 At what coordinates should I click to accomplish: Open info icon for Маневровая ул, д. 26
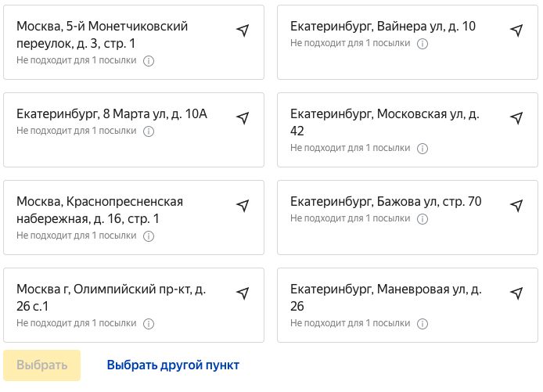tap(423, 323)
